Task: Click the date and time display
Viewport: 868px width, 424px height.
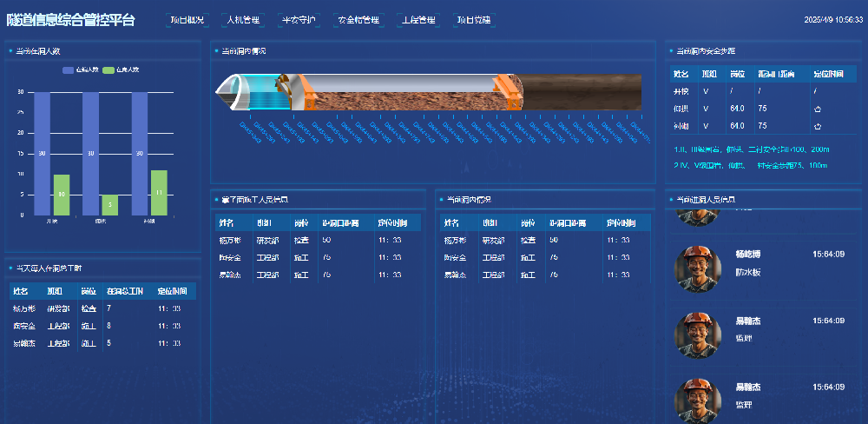Action: coord(832,19)
